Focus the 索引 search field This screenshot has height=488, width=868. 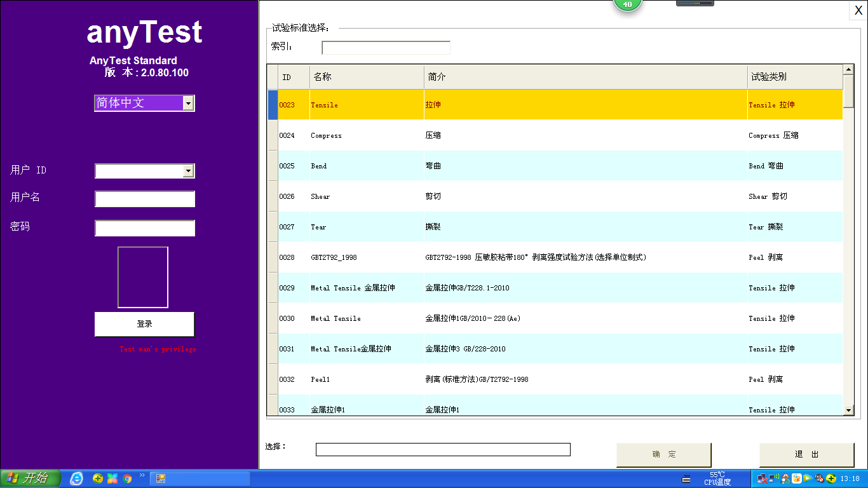click(386, 48)
